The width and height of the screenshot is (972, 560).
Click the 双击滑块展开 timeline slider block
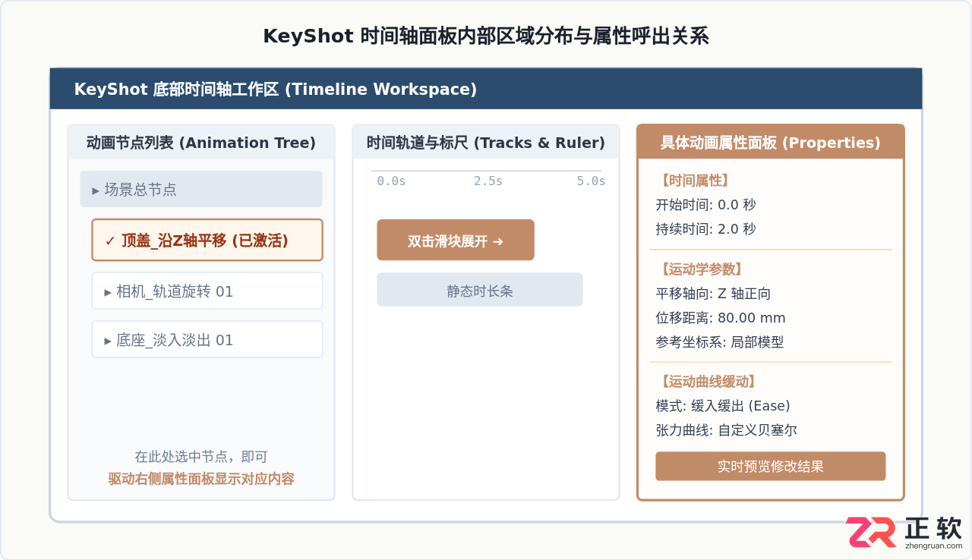(456, 240)
